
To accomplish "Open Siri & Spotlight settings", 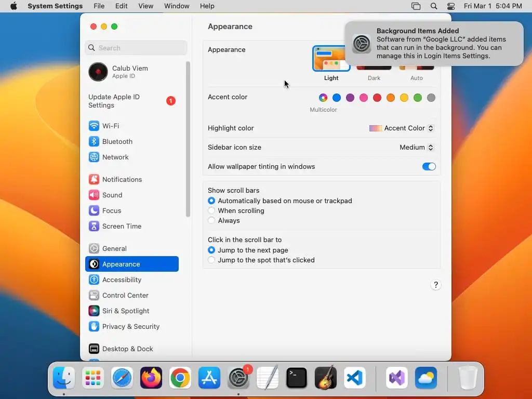I will tap(131, 311).
